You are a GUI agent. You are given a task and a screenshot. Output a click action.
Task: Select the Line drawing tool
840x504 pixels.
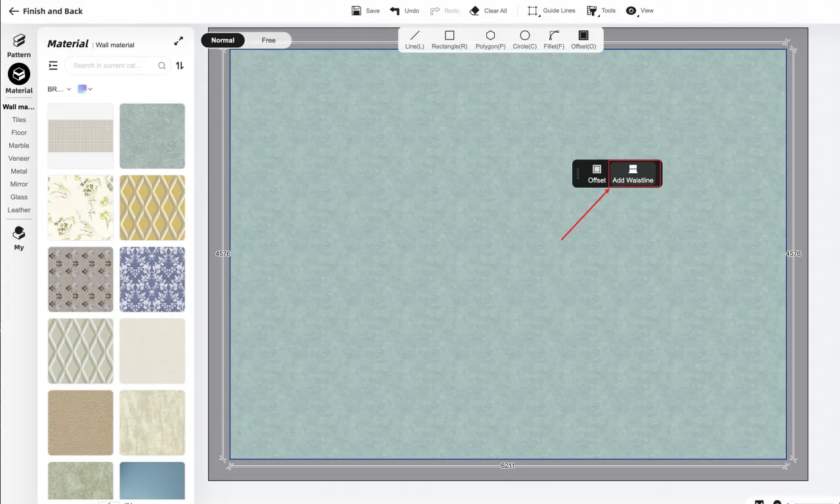point(414,40)
